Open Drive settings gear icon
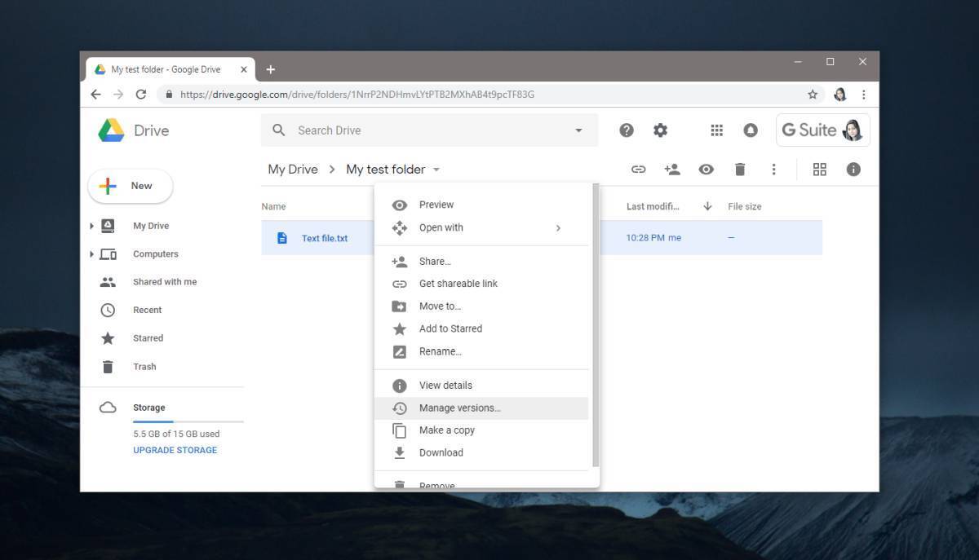Screen dimensions: 979x560 tap(660, 130)
